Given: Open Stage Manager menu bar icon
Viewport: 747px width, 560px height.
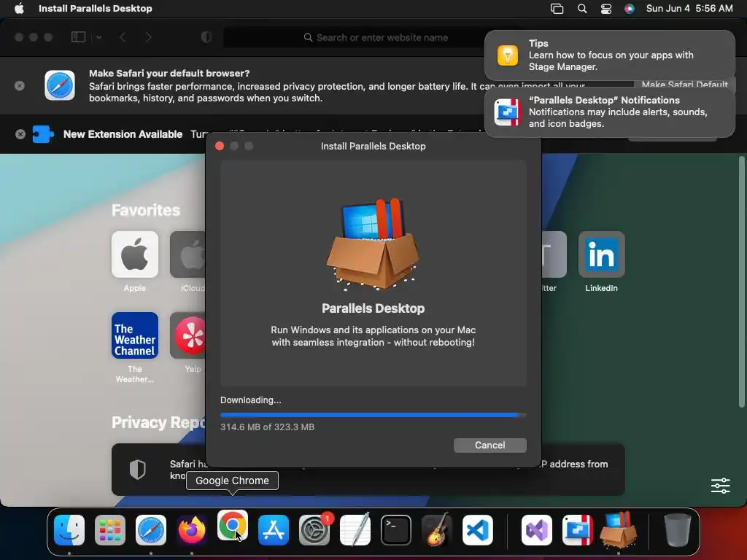Looking at the screenshot, I should click(557, 9).
